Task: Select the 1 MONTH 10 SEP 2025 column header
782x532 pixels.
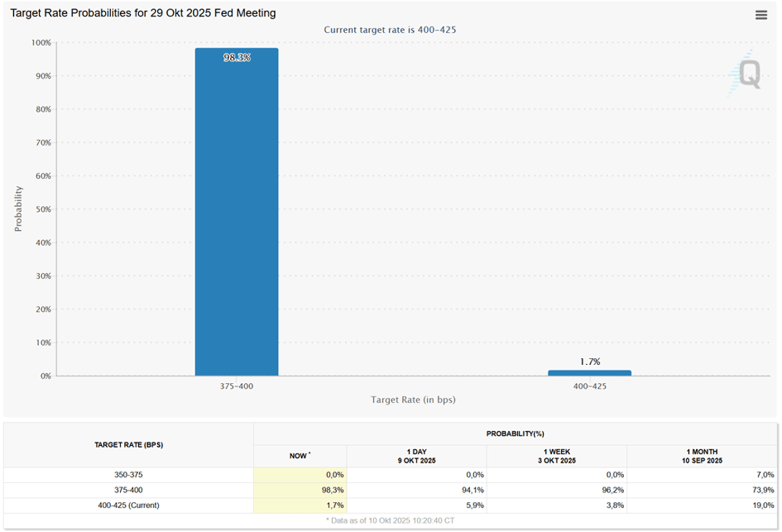Action: pyautogui.click(x=702, y=456)
